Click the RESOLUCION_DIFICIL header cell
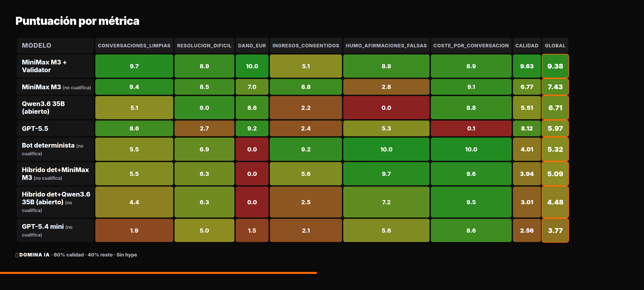Image resolution: width=644 pixels, height=290 pixels. 204,45
